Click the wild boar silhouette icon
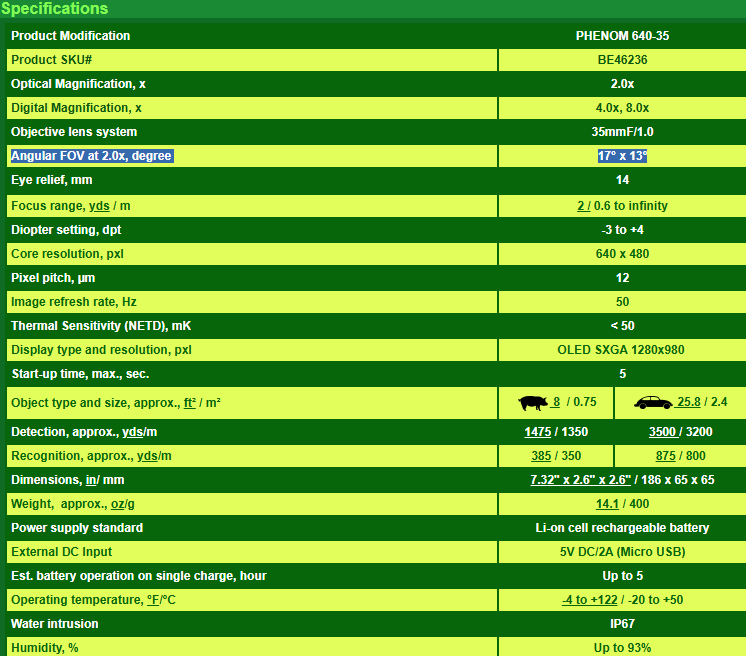Viewport: 746px width, 656px height. (532, 403)
